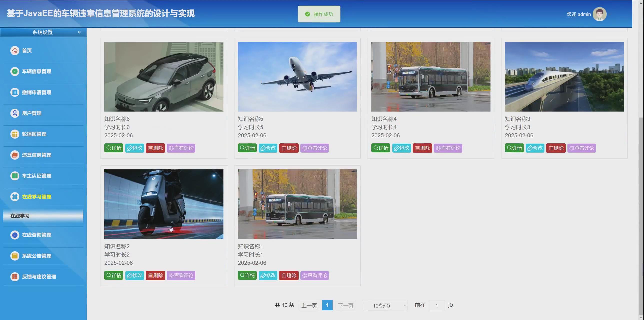Select page 1 in the pagination control

tap(327, 305)
